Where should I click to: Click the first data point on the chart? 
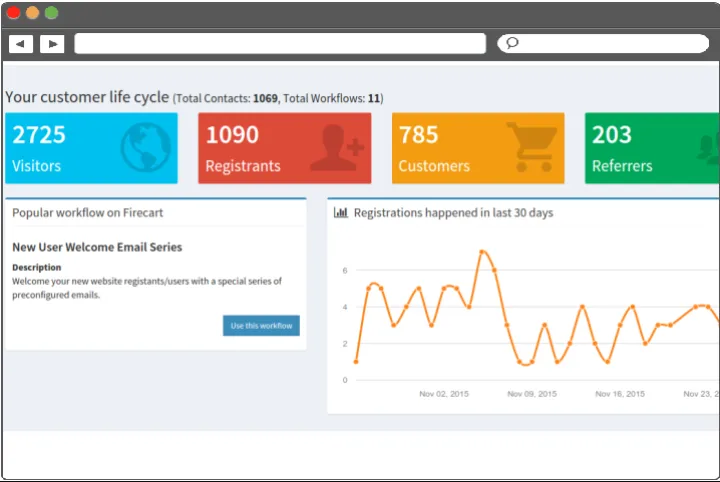click(x=356, y=361)
